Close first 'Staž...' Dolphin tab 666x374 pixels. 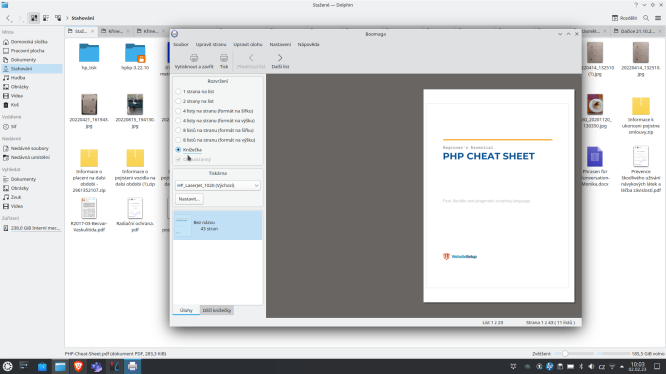point(92,31)
